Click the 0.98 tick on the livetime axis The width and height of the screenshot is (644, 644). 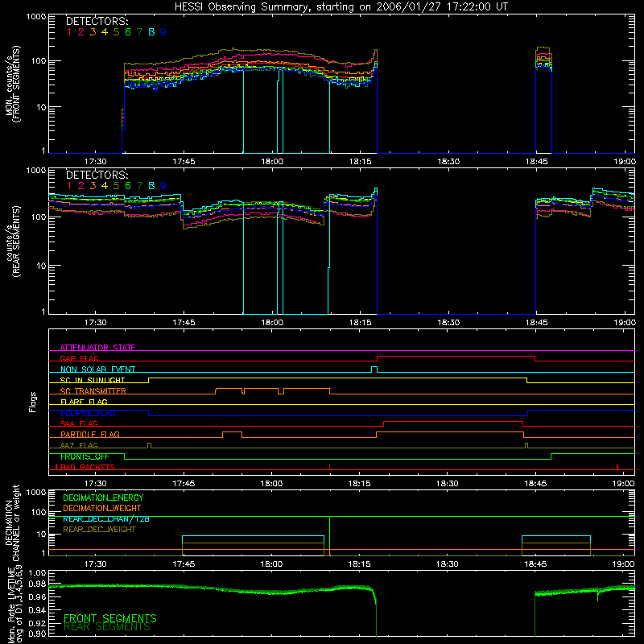tap(37, 584)
